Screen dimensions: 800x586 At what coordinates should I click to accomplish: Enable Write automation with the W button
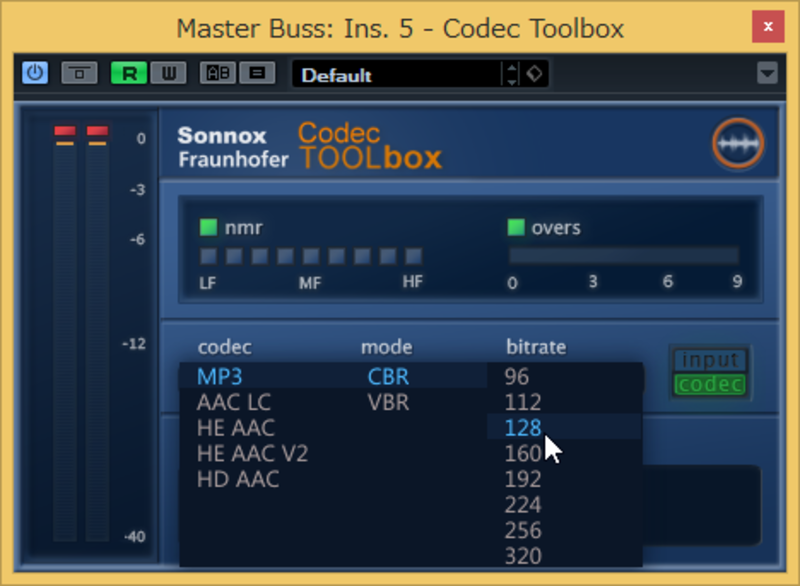point(168,73)
